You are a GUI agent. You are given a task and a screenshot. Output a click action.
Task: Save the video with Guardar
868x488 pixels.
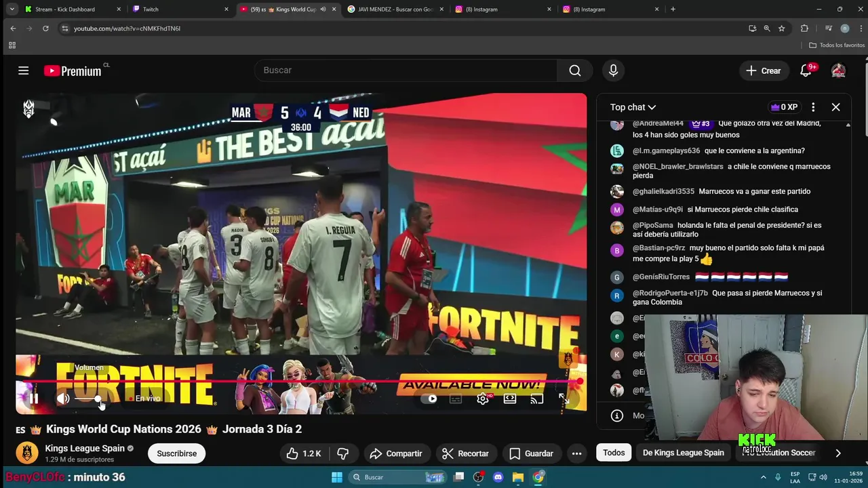click(532, 453)
